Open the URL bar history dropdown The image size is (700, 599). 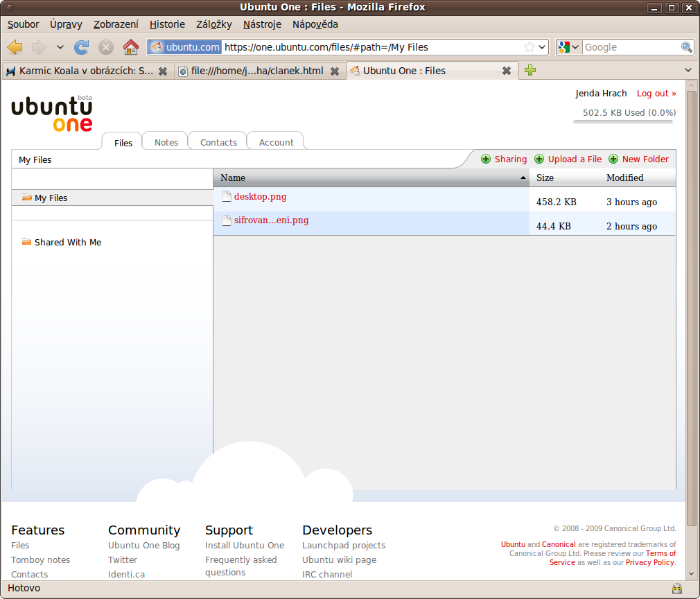point(542,47)
